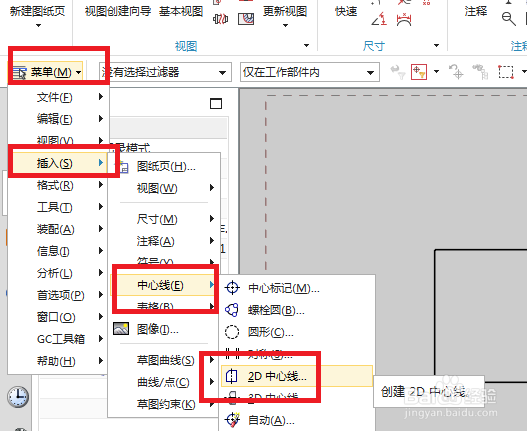
Task: Click the bolt circle icon
Action: coord(232,310)
